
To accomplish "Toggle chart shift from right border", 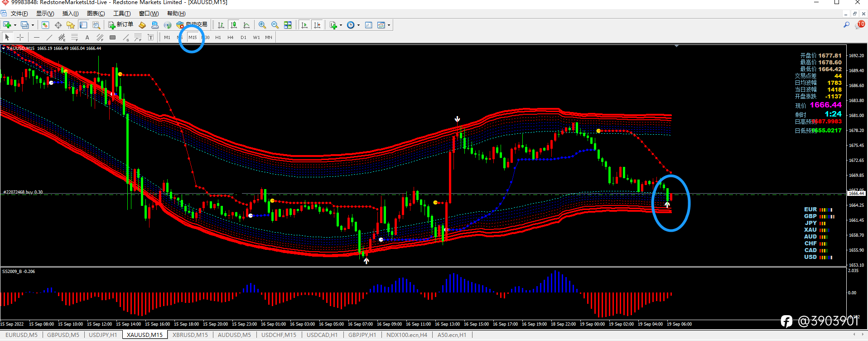I will tap(317, 25).
